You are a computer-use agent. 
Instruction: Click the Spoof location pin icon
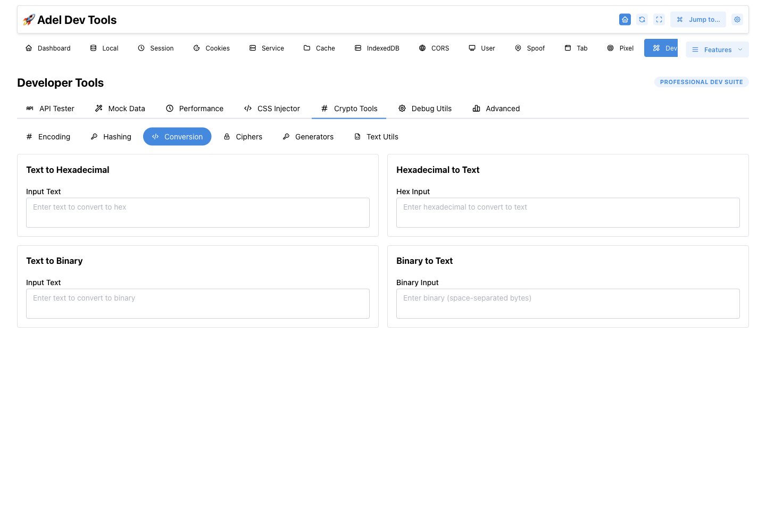518,48
